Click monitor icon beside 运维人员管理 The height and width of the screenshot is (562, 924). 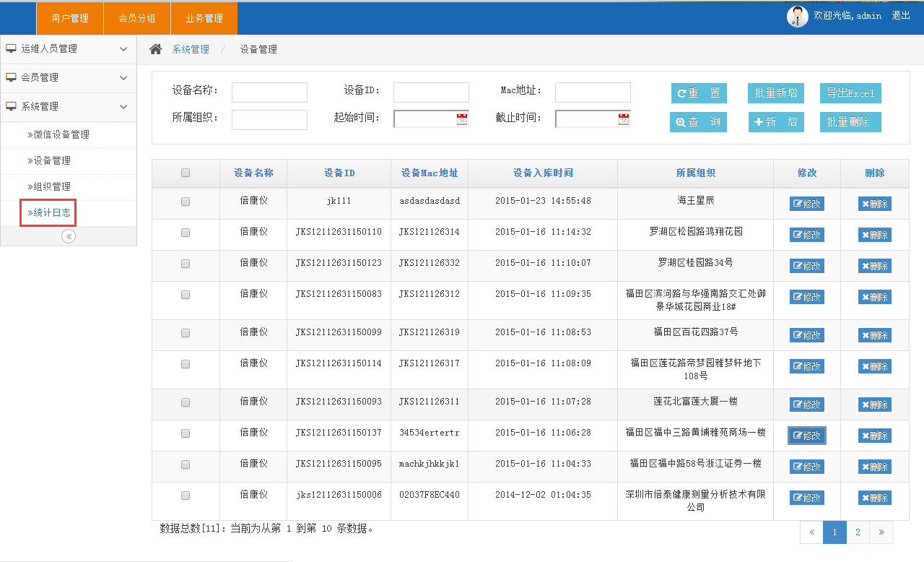pos(11,48)
